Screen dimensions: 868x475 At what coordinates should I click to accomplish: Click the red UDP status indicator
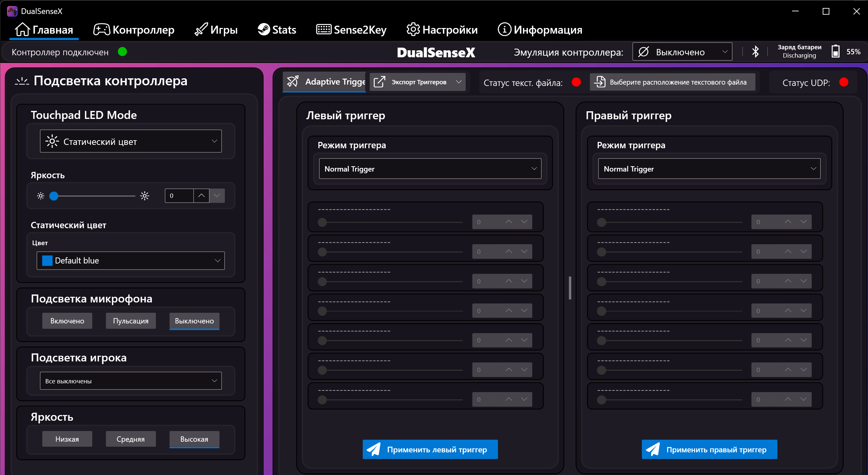click(843, 82)
